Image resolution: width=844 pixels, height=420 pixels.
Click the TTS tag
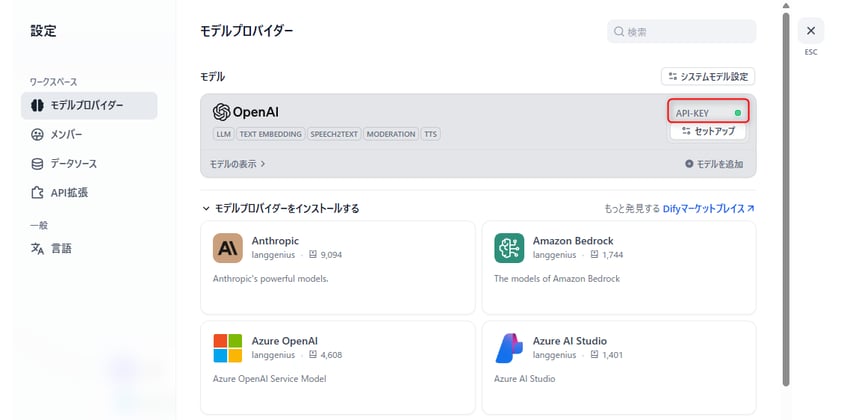click(431, 134)
